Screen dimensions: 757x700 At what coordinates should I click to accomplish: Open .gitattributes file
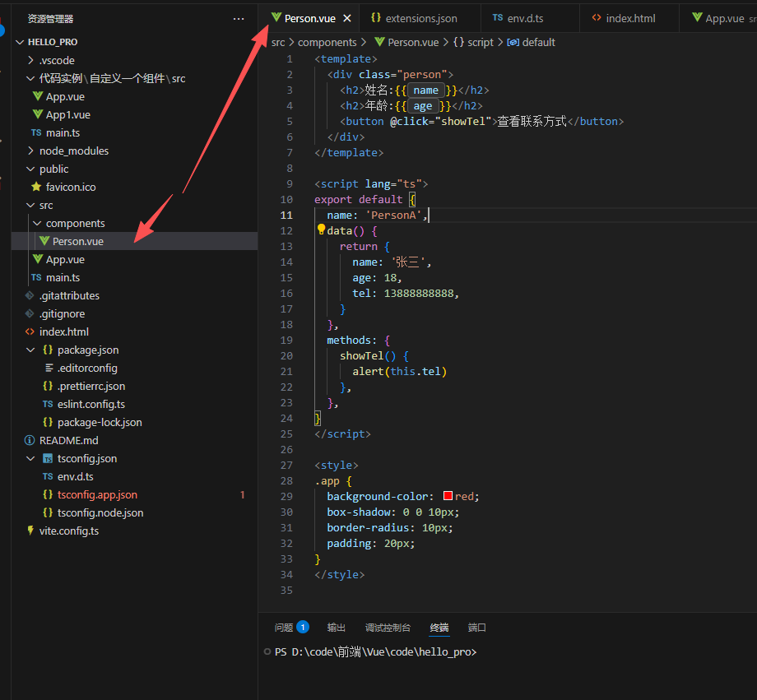134,295
